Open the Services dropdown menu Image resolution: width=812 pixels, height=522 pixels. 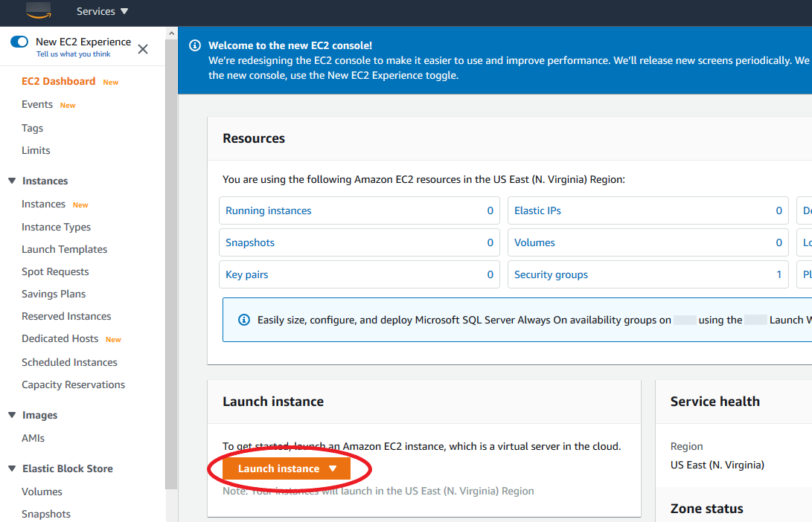(x=102, y=11)
